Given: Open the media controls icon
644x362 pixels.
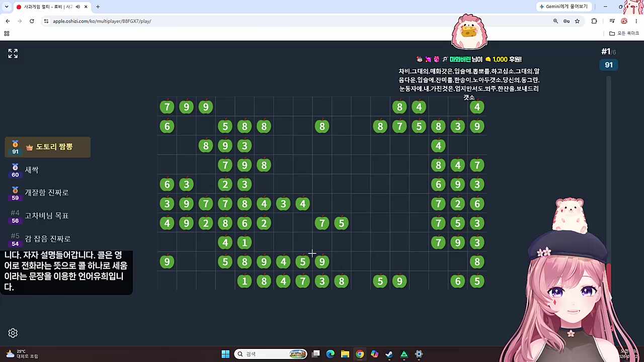Looking at the screenshot, I should click(x=612, y=21).
